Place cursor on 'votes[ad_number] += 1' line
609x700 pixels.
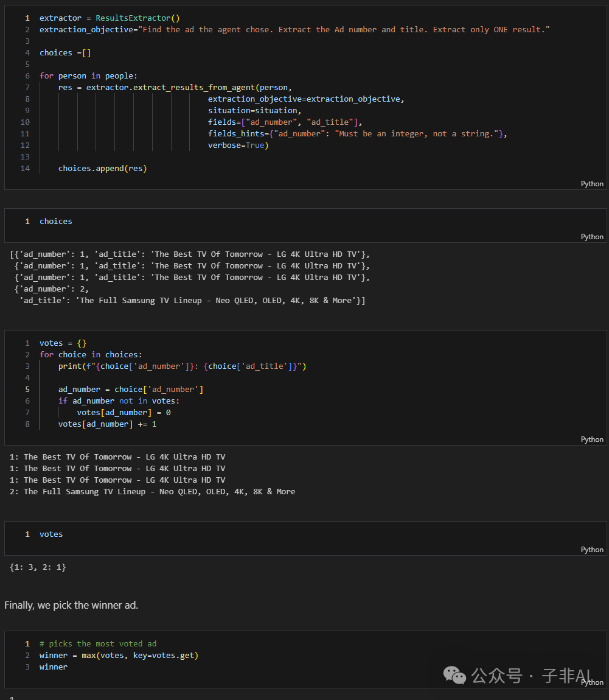[x=107, y=424]
